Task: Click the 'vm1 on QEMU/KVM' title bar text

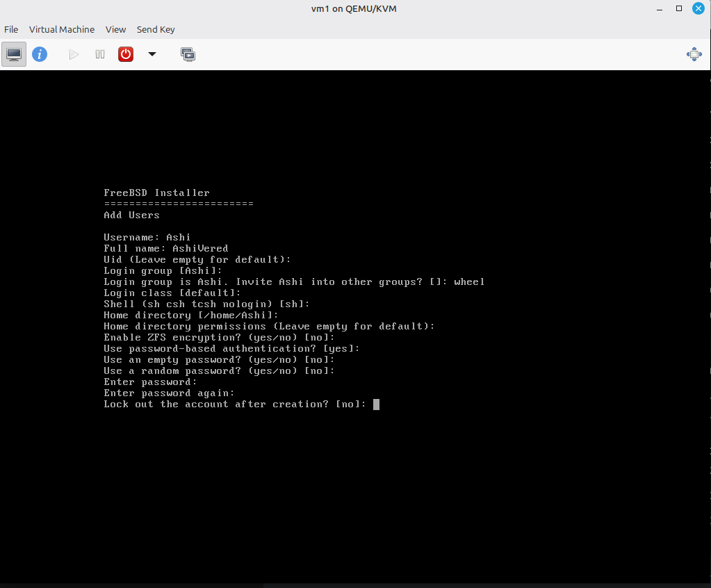Action: [354, 9]
